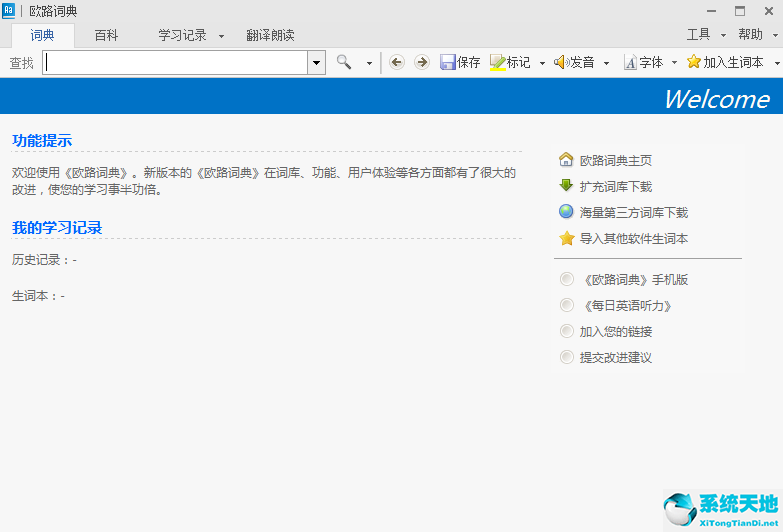Click the 我的学习记录 heading
The height and width of the screenshot is (532, 783).
click(57, 227)
